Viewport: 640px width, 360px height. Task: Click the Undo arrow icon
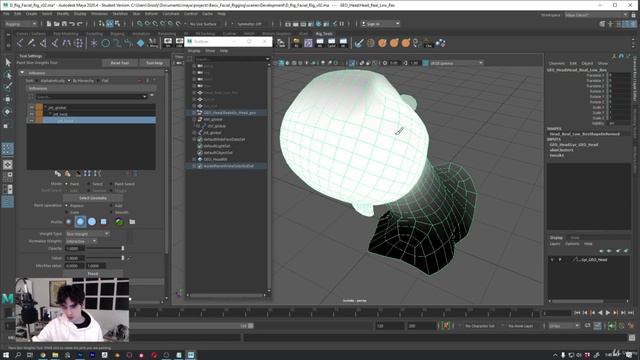tap(72, 24)
